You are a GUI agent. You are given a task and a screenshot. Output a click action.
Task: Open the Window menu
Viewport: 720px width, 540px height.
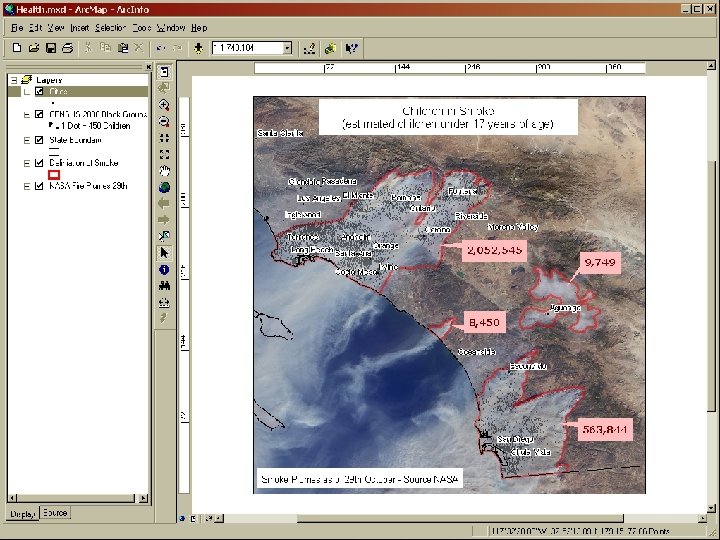coord(171,28)
